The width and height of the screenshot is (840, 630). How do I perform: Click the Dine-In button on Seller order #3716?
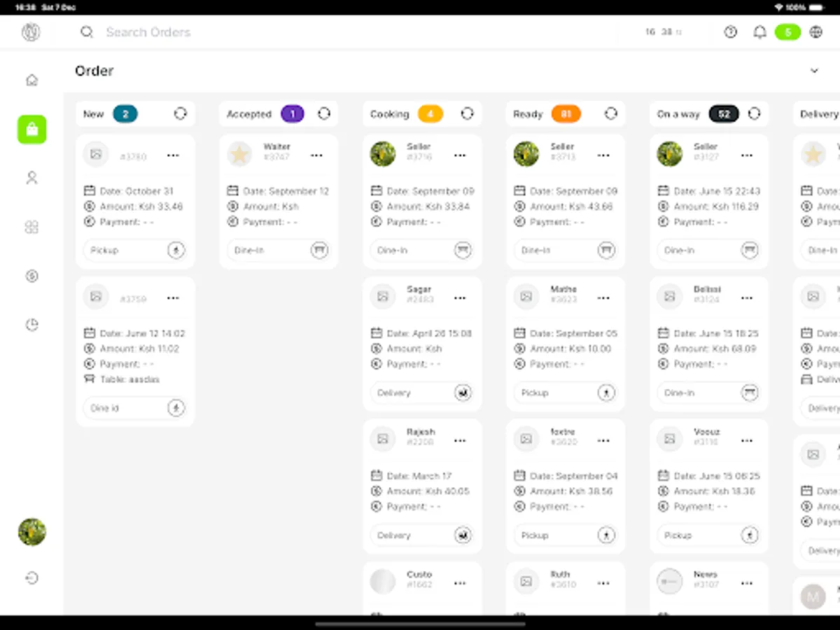pos(422,250)
